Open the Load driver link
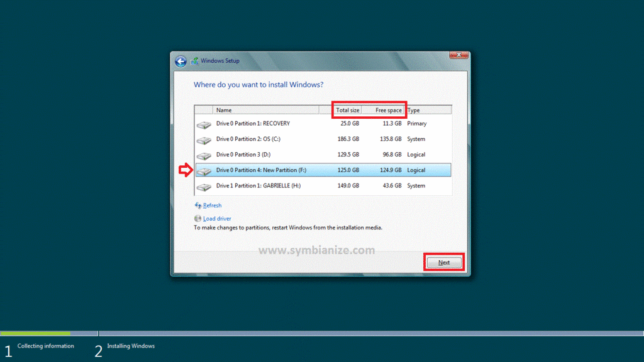 click(217, 219)
